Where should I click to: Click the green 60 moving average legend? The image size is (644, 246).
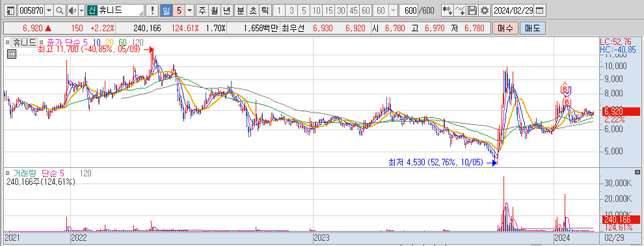pos(122,42)
